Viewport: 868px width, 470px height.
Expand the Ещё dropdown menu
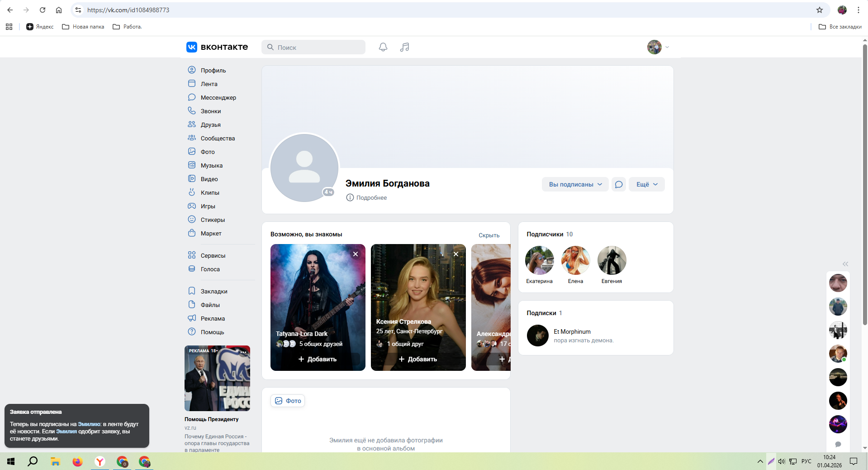pos(647,184)
